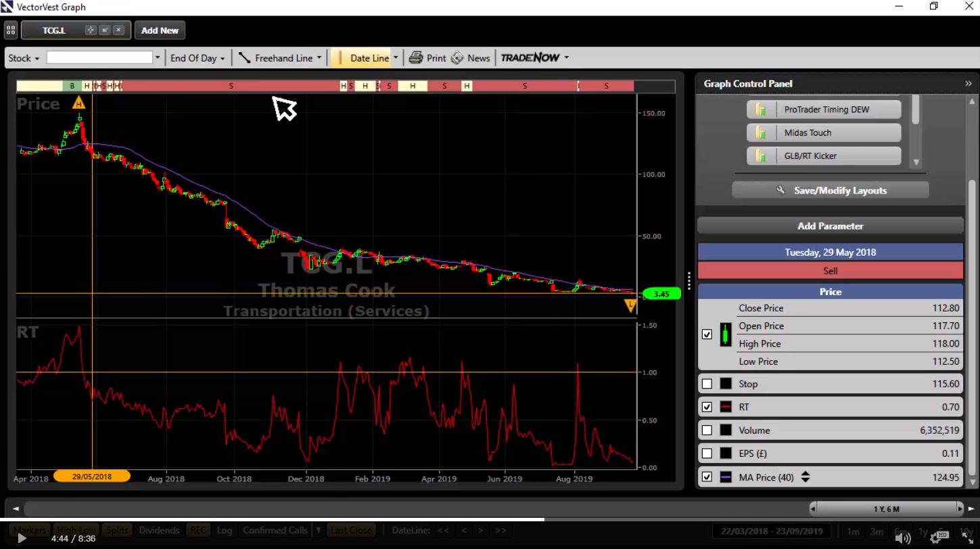Screen dimensions: 980x549
Task: Toggle the Markers option
Action: [x=30, y=530]
